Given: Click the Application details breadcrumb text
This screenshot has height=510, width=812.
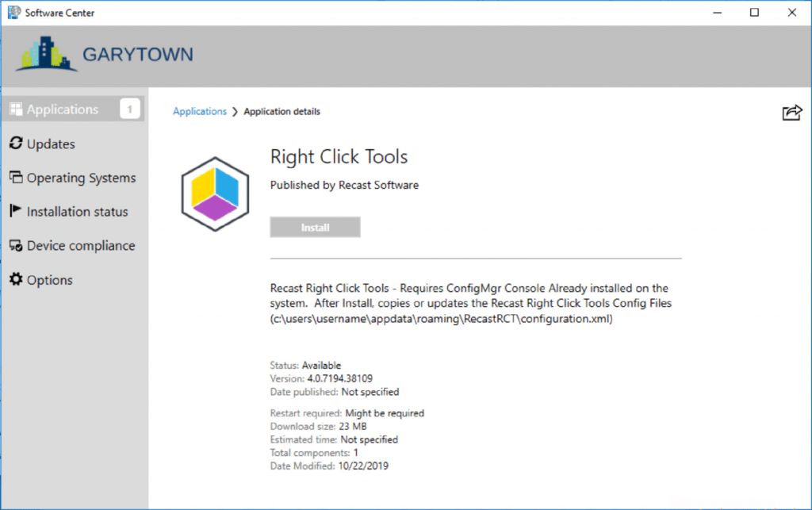Looking at the screenshot, I should [282, 112].
